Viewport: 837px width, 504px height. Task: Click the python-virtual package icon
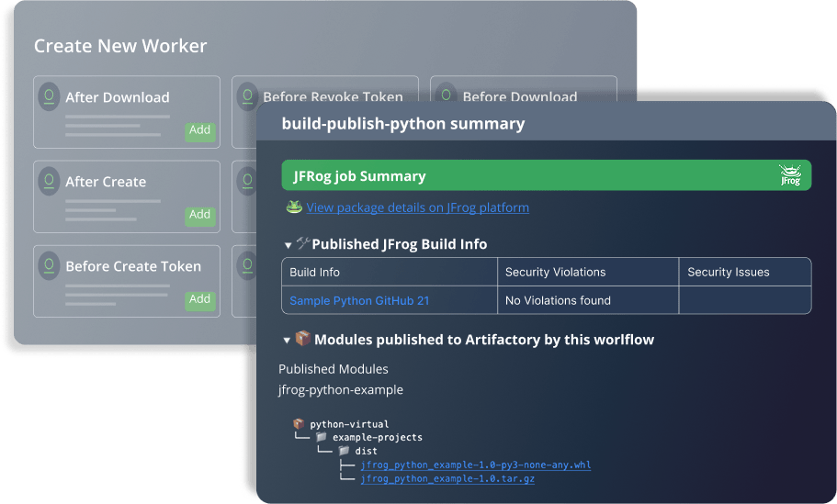299,423
